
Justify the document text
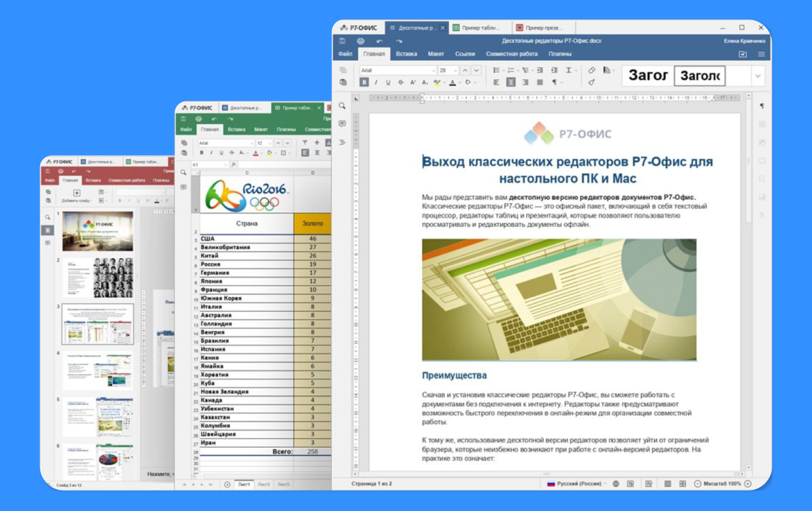tap(540, 82)
